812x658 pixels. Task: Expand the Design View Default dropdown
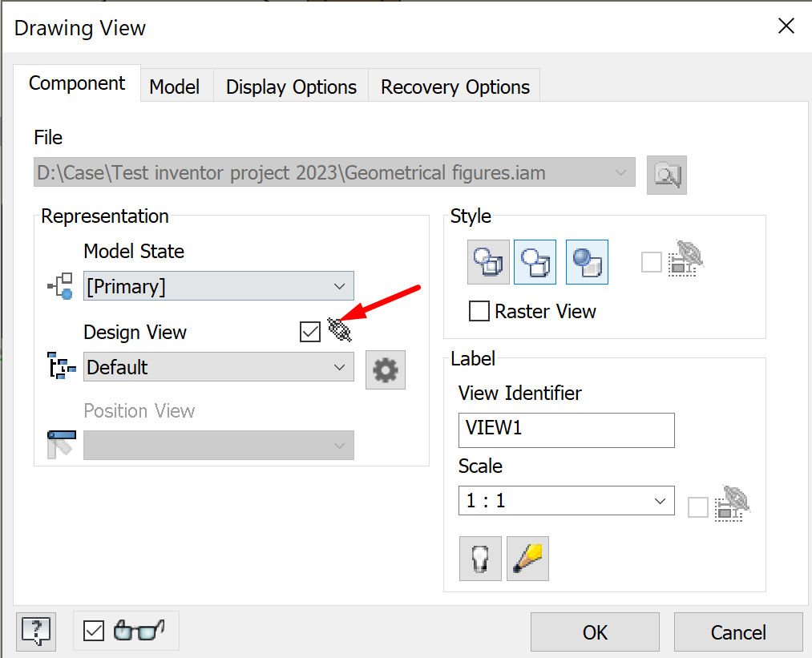(218, 368)
